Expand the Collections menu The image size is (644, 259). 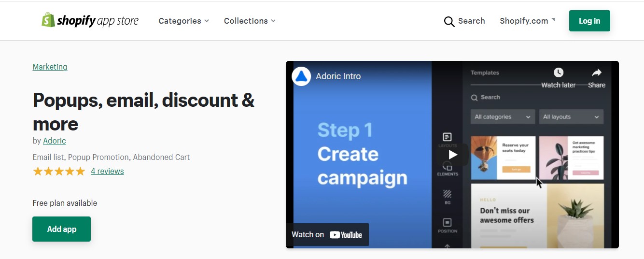pos(250,21)
